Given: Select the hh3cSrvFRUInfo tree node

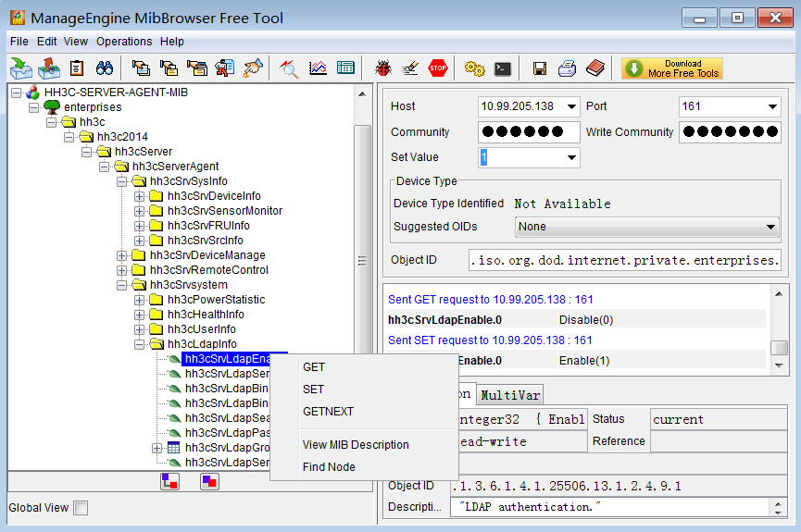Looking at the screenshot, I should (208, 226).
